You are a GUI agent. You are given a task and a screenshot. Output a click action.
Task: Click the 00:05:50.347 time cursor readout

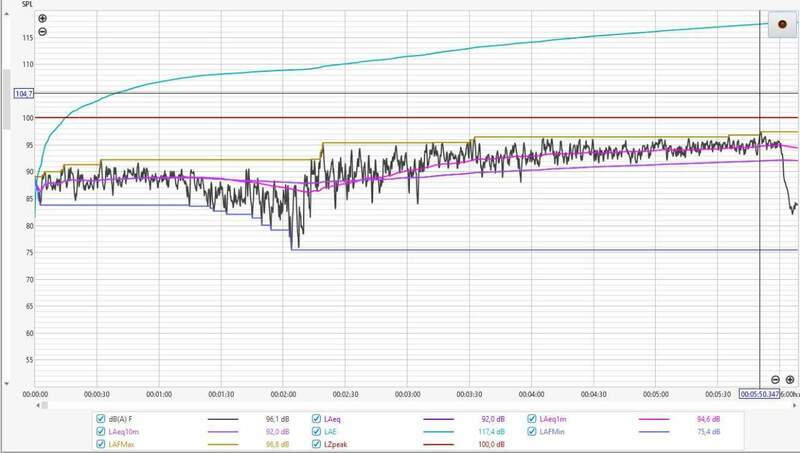click(x=758, y=394)
